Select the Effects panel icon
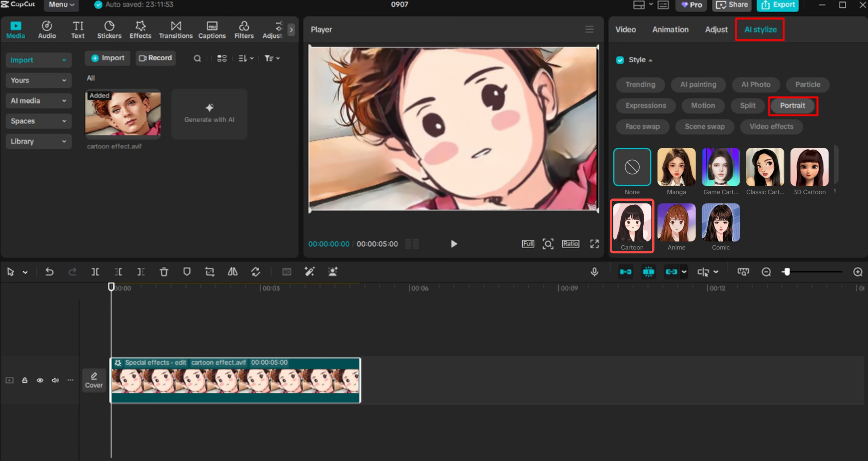Screen dimensions: 868x461 click(140, 29)
